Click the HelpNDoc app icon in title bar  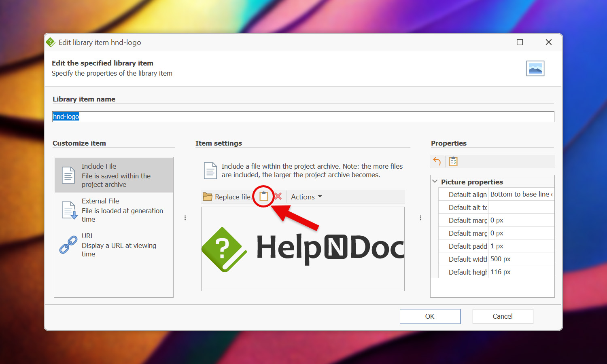click(x=50, y=42)
